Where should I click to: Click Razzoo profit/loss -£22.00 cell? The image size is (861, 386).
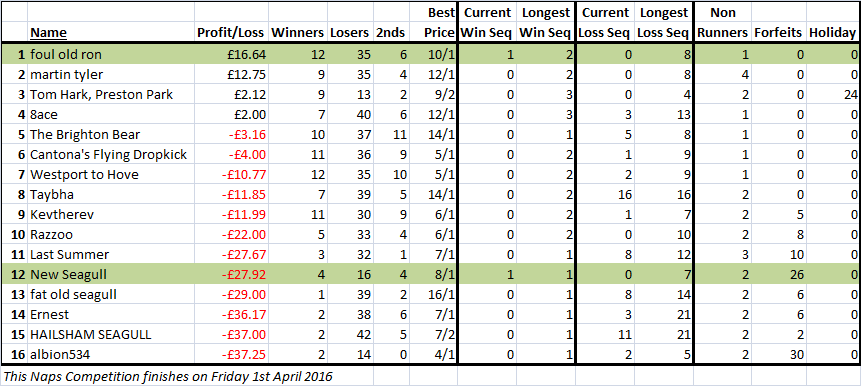(231, 235)
